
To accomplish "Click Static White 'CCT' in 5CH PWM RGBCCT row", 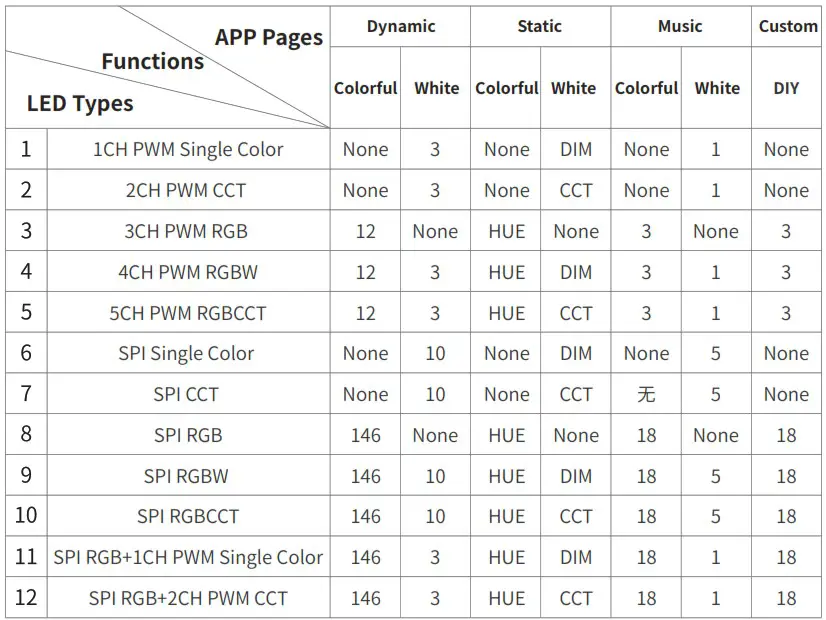I will [x=576, y=313].
